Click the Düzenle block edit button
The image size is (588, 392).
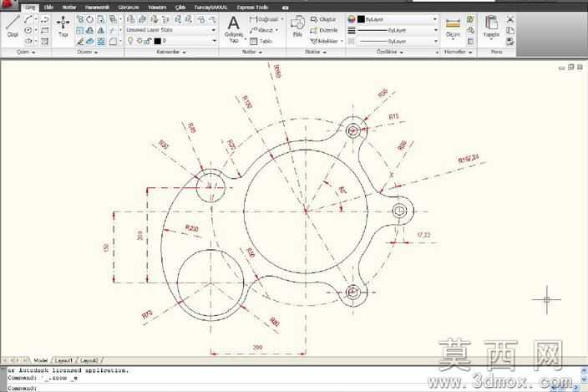[x=324, y=30]
